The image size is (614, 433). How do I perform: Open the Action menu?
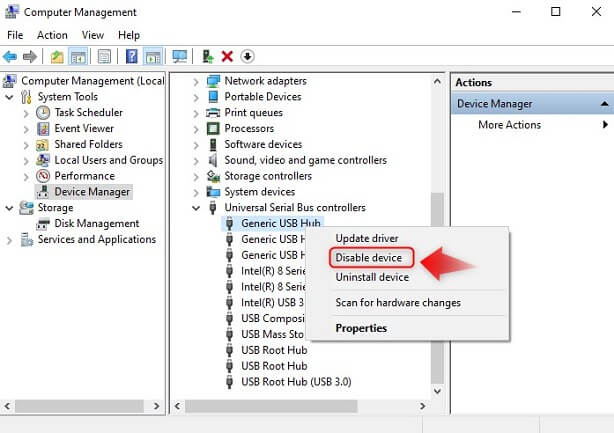[52, 35]
